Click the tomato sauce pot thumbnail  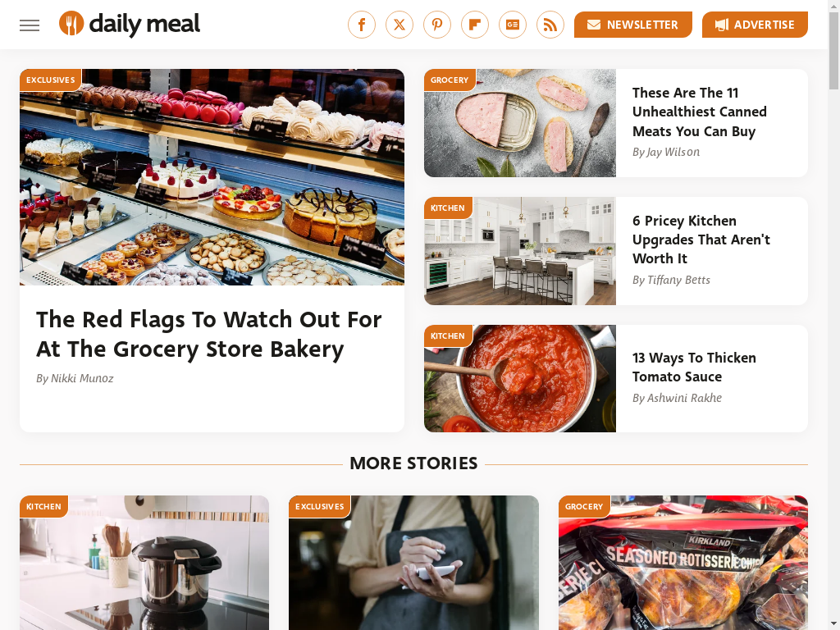(x=520, y=379)
